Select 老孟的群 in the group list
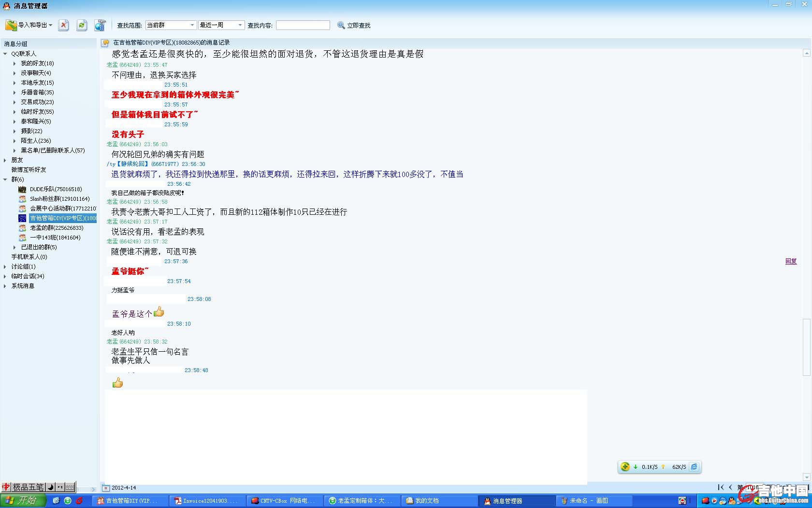The image size is (812, 508). click(56, 228)
